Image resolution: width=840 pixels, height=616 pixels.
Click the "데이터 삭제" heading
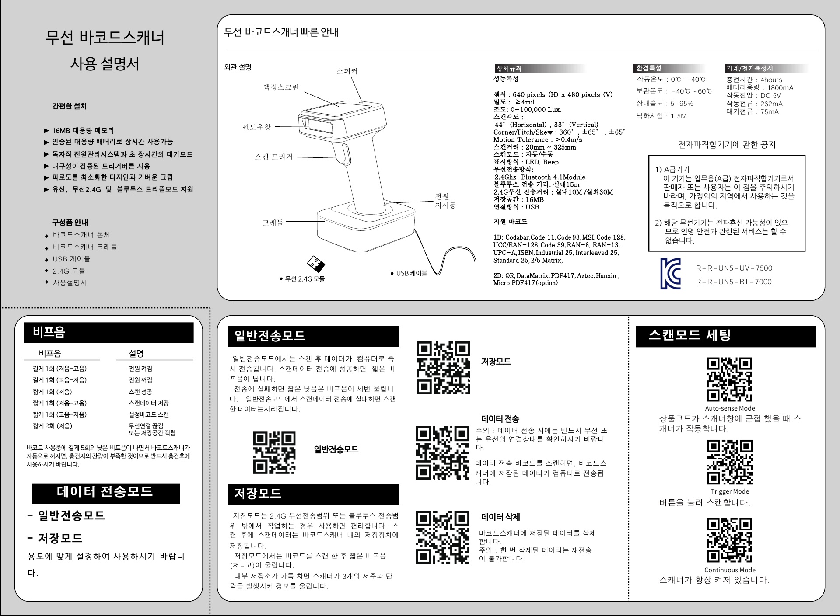pos(500,517)
